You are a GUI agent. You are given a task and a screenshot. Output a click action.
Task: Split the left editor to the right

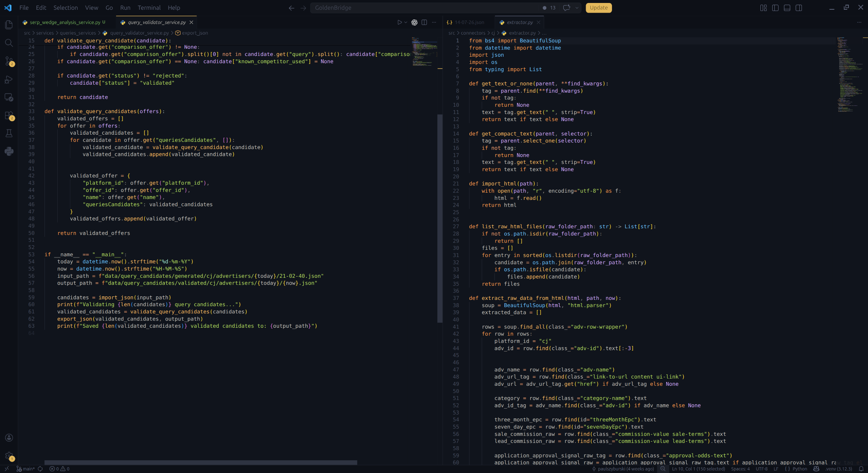point(424,22)
